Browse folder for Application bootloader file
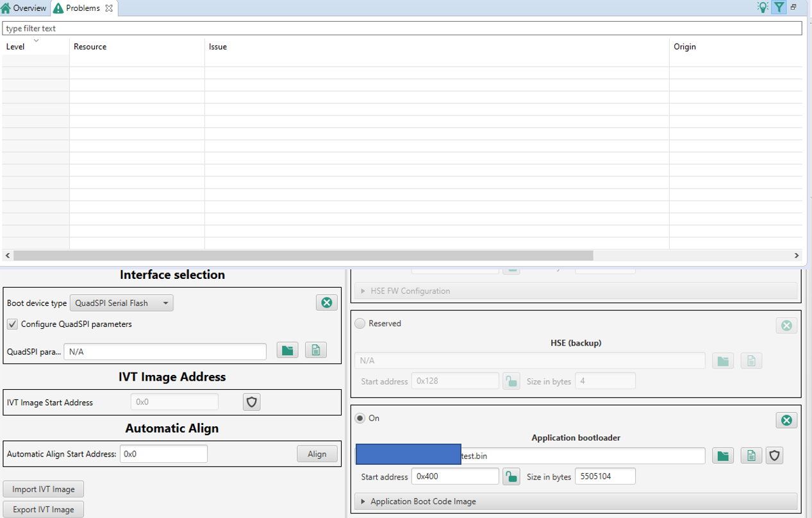 (x=723, y=456)
